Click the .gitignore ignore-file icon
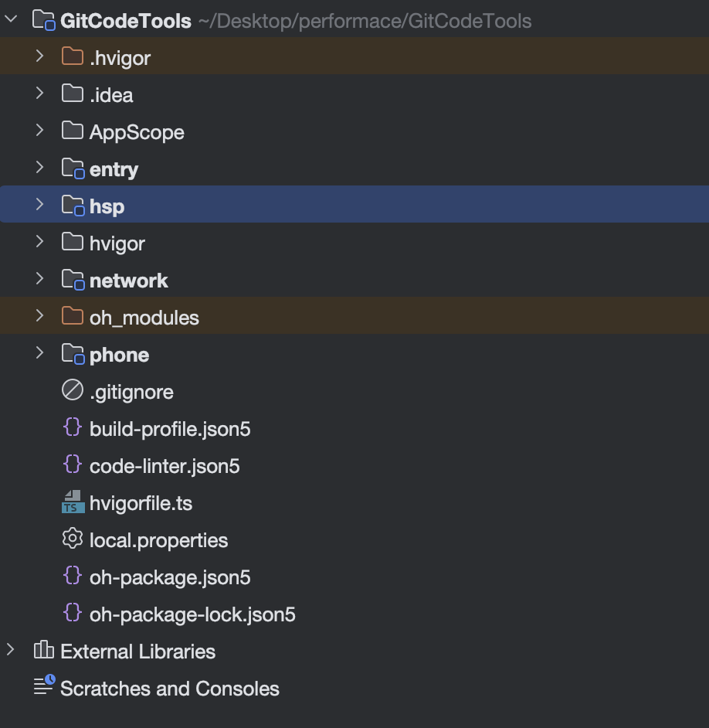This screenshot has height=728, width=709. pos(73,392)
